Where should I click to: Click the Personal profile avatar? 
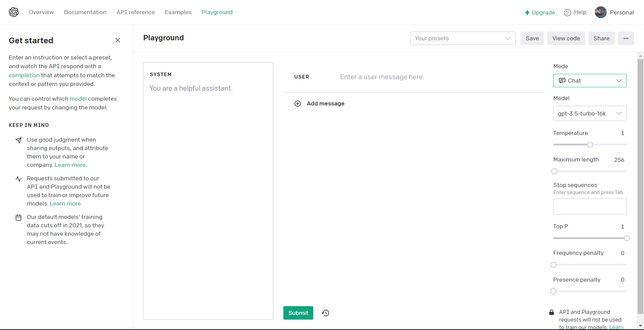(x=601, y=12)
